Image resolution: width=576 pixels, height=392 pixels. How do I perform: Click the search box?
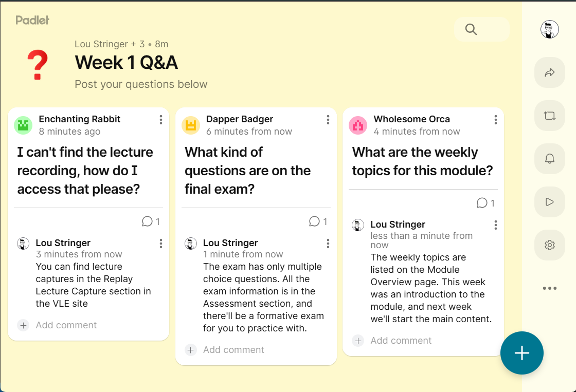point(482,29)
